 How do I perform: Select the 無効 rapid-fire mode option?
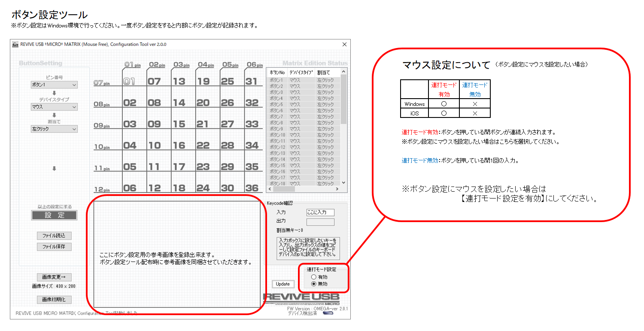pyautogui.click(x=313, y=283)
